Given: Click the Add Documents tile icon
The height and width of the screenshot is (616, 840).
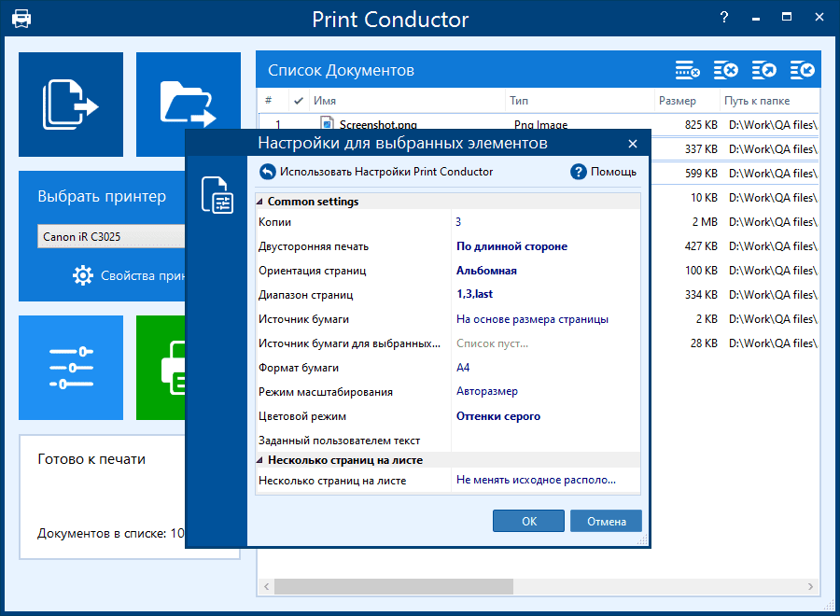Looking at the screenshot, I should coord(71,105).
